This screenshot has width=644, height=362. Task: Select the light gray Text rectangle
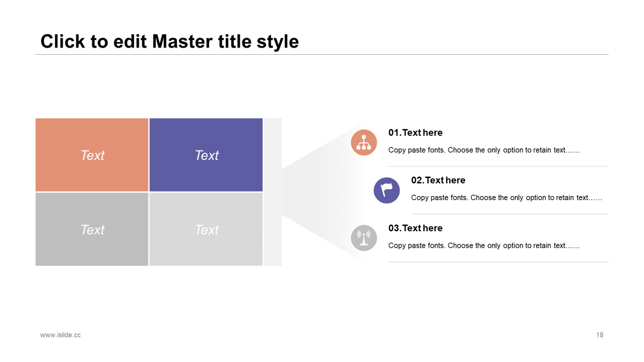point(206,229)
